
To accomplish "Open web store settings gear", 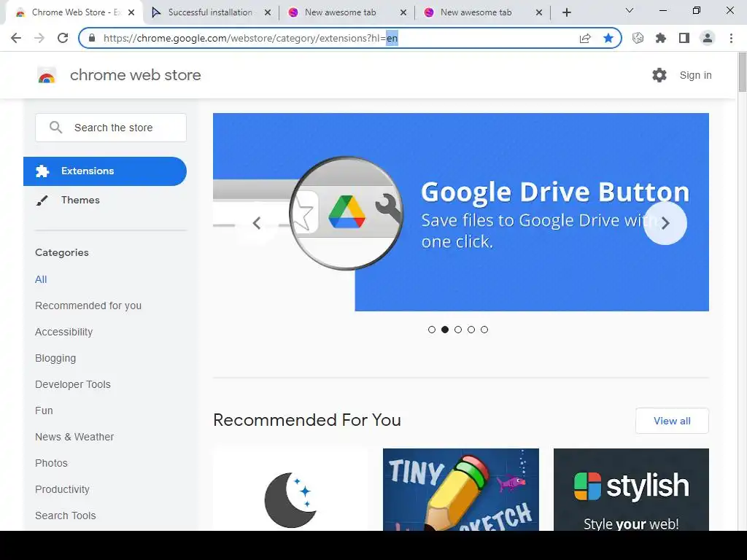I will click(x=659, y=75).
